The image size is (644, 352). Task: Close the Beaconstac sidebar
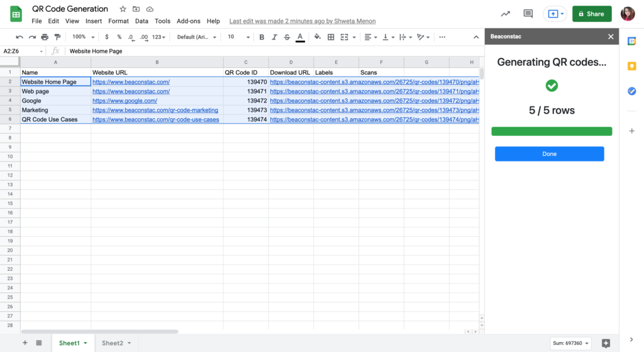(611, 36)
